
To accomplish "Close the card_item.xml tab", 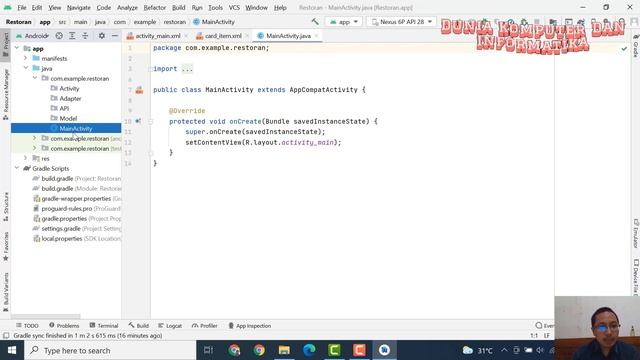I will click(247, 36).
